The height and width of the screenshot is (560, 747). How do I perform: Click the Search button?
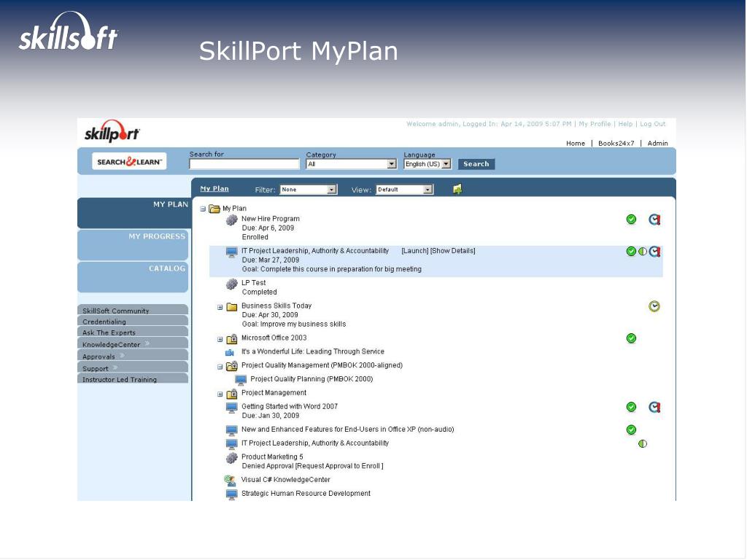pos(476,164)
